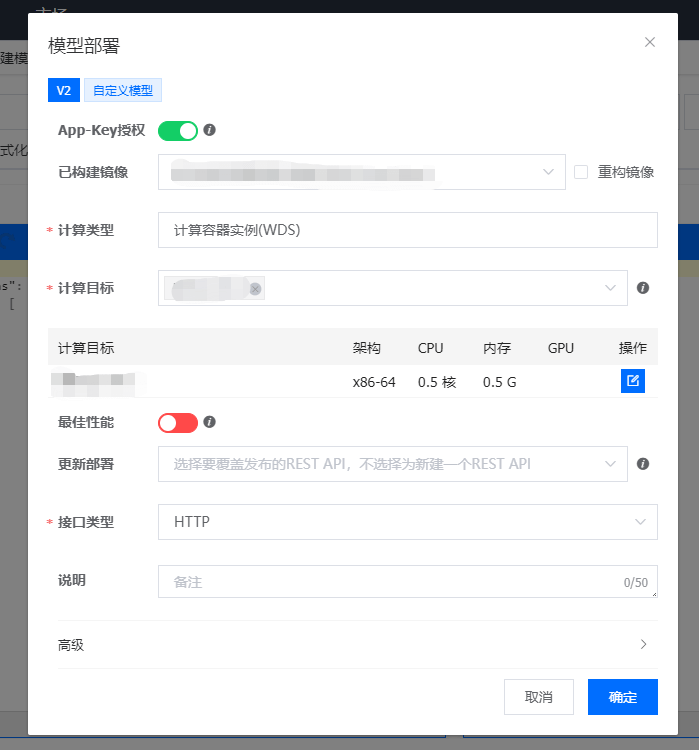Check the 重构镜像 checkbox
699x750 pixels.
pos(581,172)
